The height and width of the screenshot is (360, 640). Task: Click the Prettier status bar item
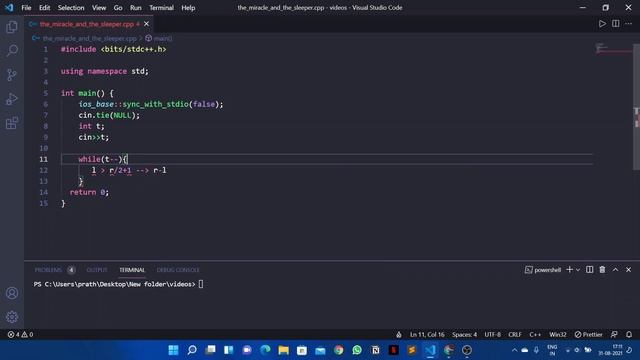(x=588, y=334)
